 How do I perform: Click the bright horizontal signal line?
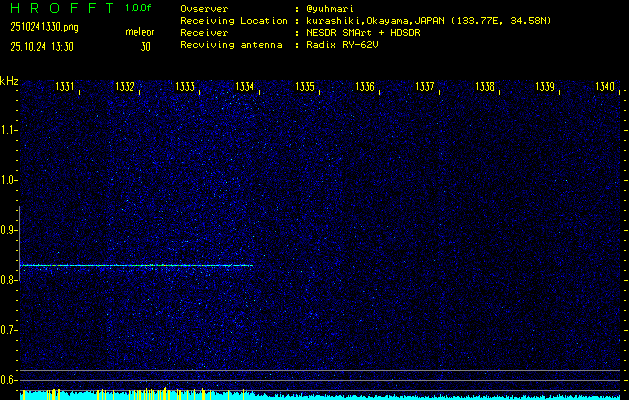135,265
